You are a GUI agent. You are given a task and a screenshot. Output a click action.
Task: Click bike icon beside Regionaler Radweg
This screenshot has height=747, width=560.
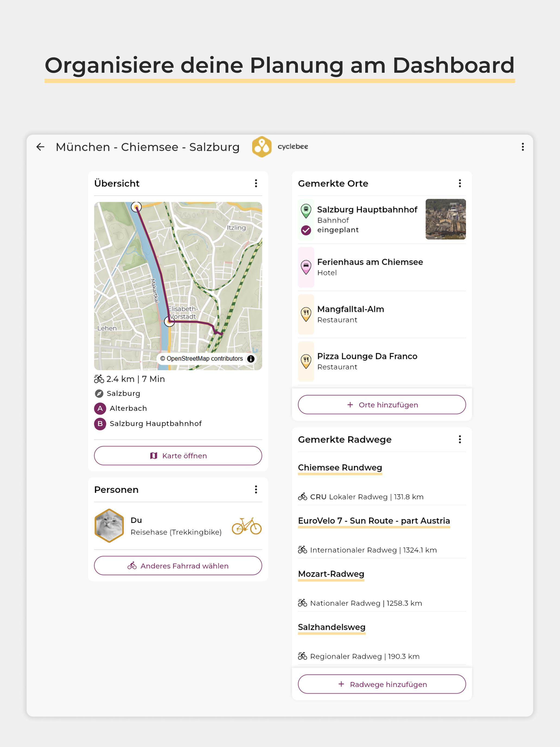[303, 656]
